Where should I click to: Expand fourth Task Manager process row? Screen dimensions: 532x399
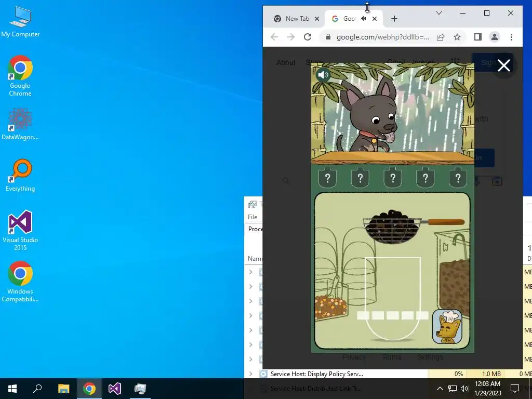tap(251, 316)
